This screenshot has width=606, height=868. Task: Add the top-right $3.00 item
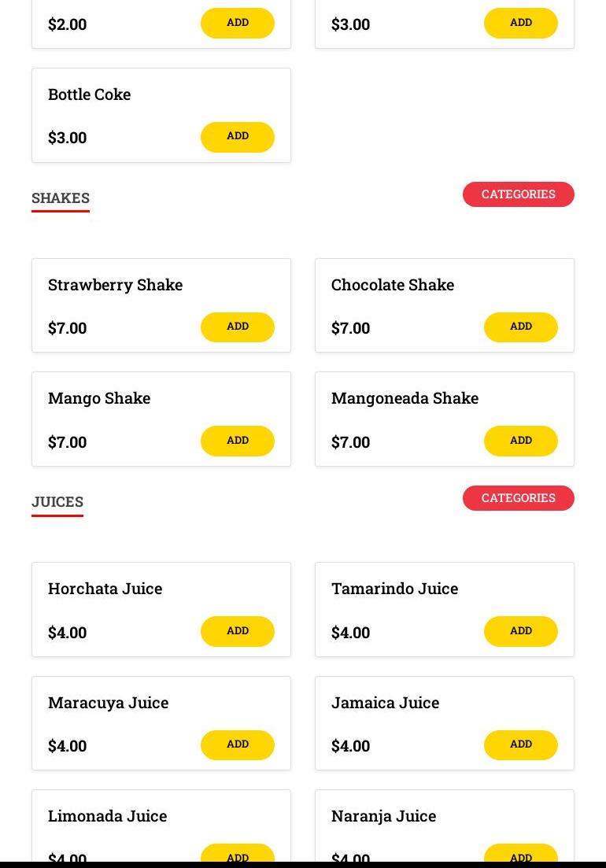point(521,23)
